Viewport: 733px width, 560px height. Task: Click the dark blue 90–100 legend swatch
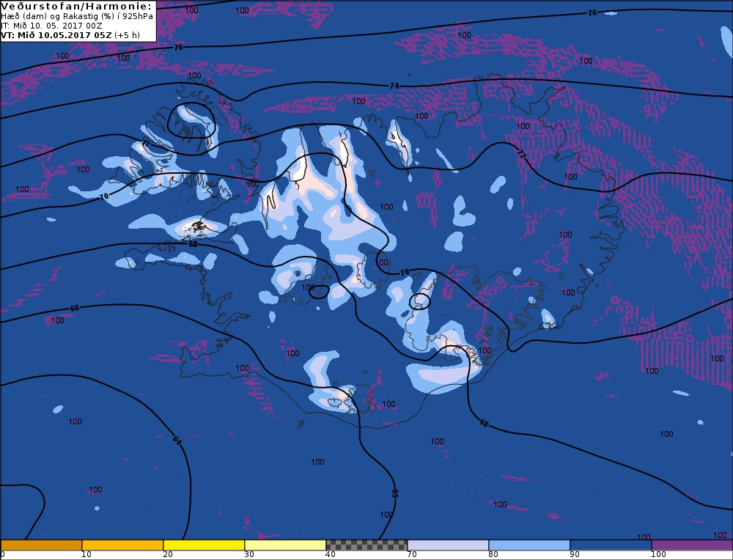[x=611, y=545]
